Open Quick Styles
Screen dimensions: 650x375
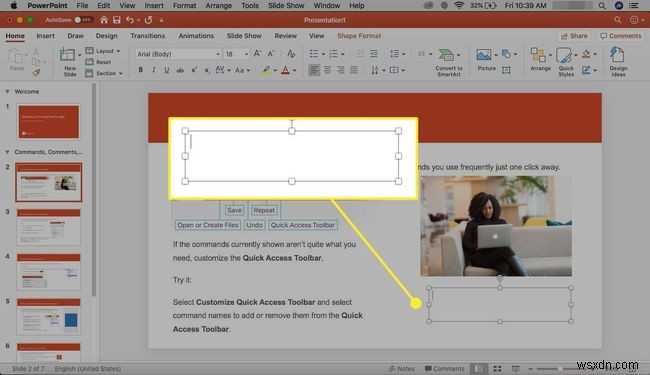(566, 62)
